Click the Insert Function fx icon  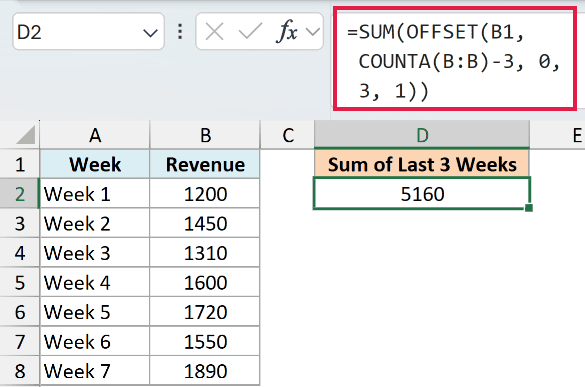tap(287, 31)
